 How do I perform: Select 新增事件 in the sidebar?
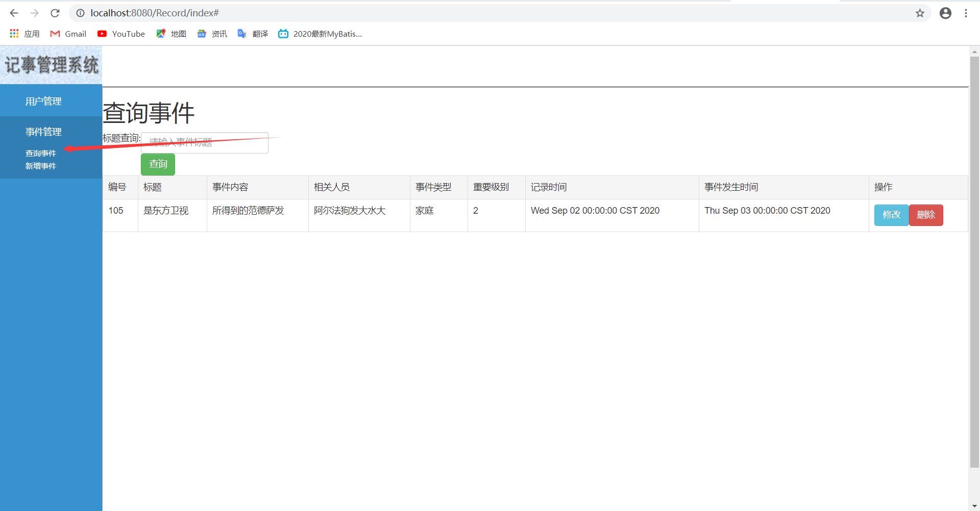(x=41, y=166)
